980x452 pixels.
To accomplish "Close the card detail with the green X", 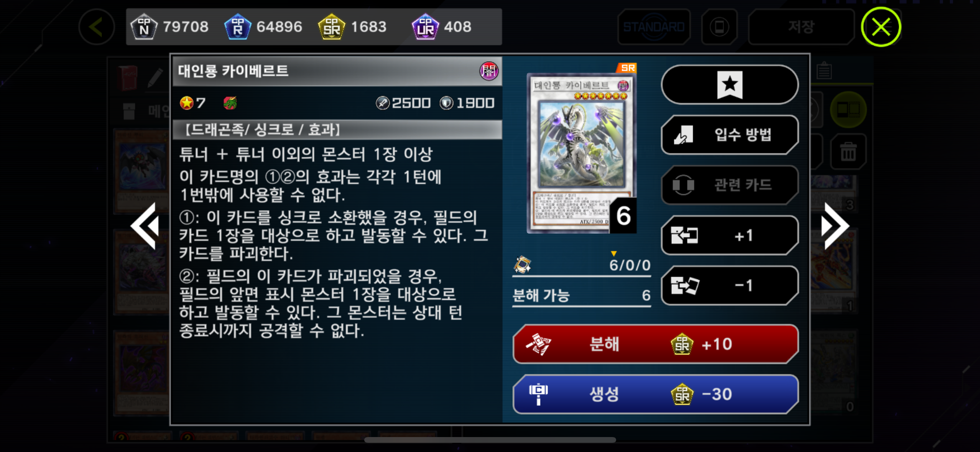I will pos(881,27).
